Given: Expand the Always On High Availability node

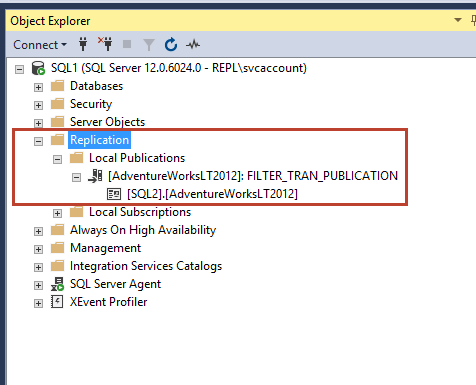Looking at the screenshot, I should tap(38, 231).
